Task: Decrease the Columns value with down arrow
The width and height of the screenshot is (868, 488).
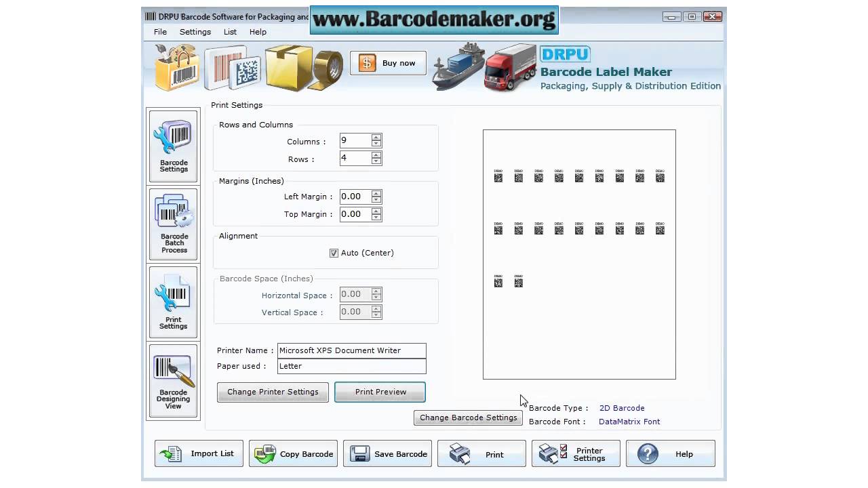Action: click(x=376, y=144)
